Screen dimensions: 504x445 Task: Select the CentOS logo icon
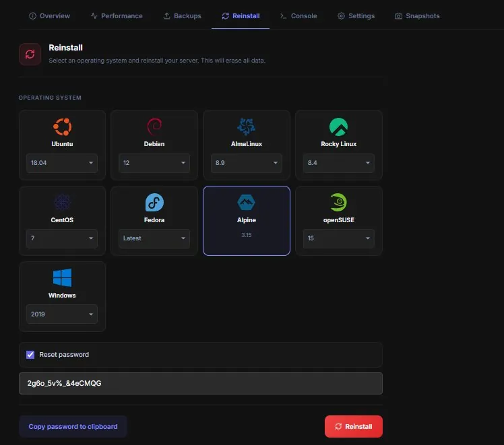tap(62, 203)
